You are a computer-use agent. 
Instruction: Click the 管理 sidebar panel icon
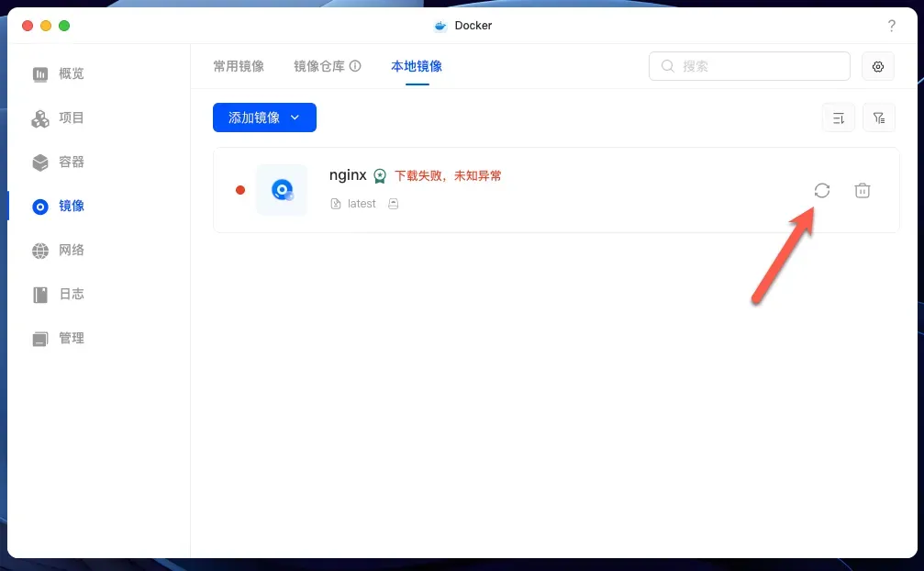click(x=40, y=339)
